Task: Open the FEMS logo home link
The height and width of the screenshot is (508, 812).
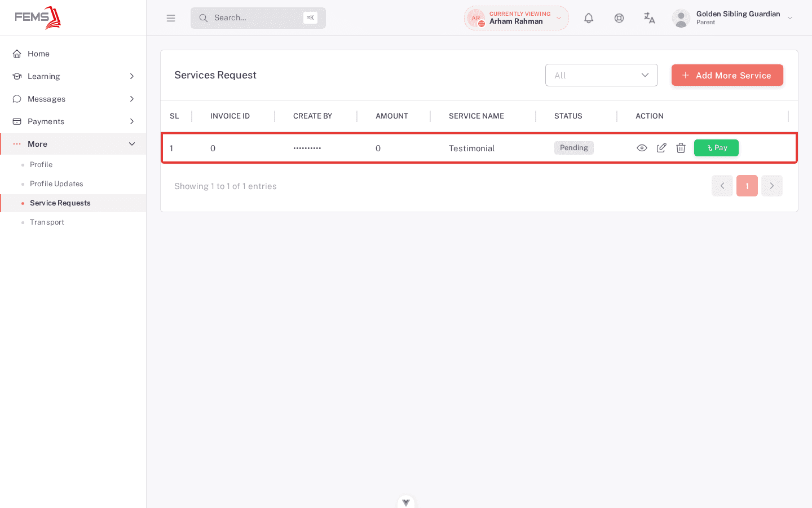Action: (x=38, y=18)
